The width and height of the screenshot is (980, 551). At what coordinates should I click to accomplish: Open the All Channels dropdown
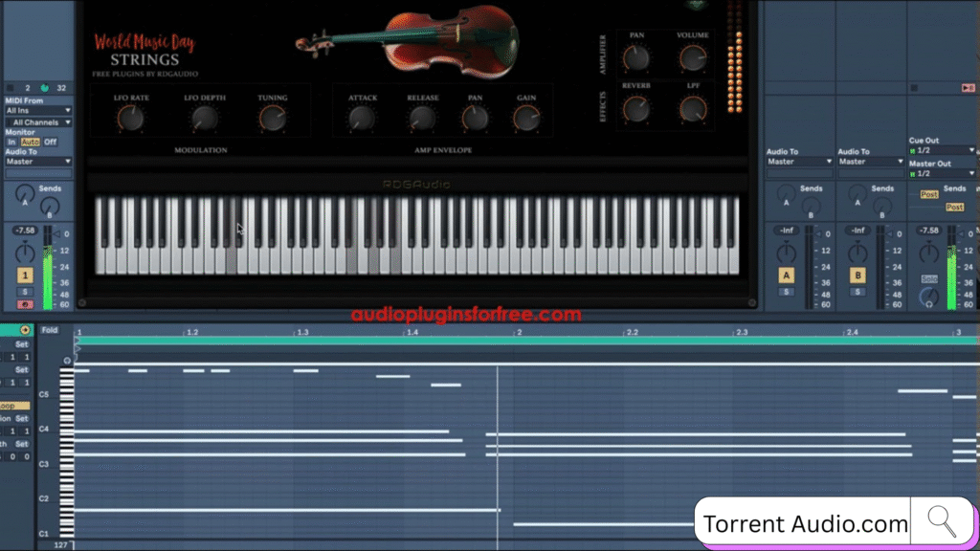pos(40,122)
